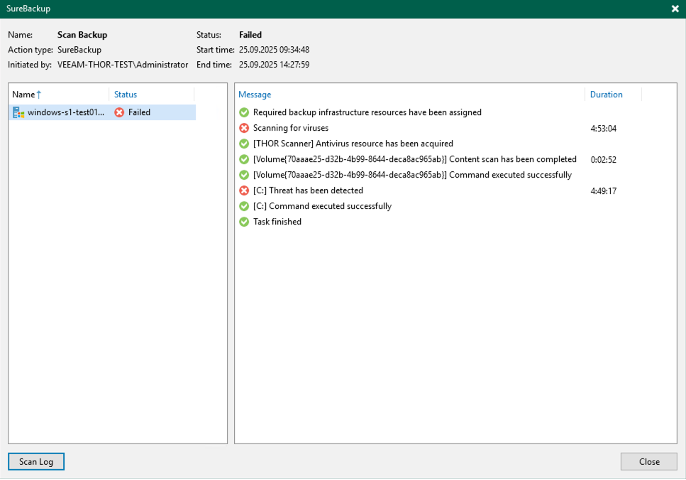Select the '[C:] Threat has been detected' message
Viewport: 686px width, 480px height.
click(308, 190)
